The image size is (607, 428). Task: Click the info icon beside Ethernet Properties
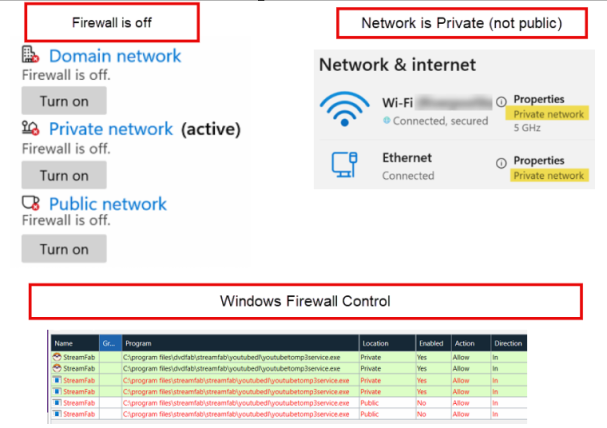point(500,161)
